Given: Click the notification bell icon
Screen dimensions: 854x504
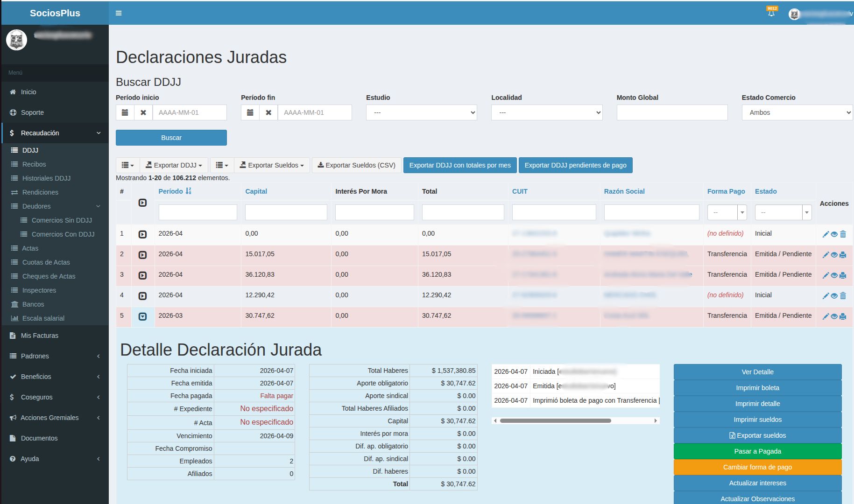Looking at the screenshot, I should (x=771, y=13).
